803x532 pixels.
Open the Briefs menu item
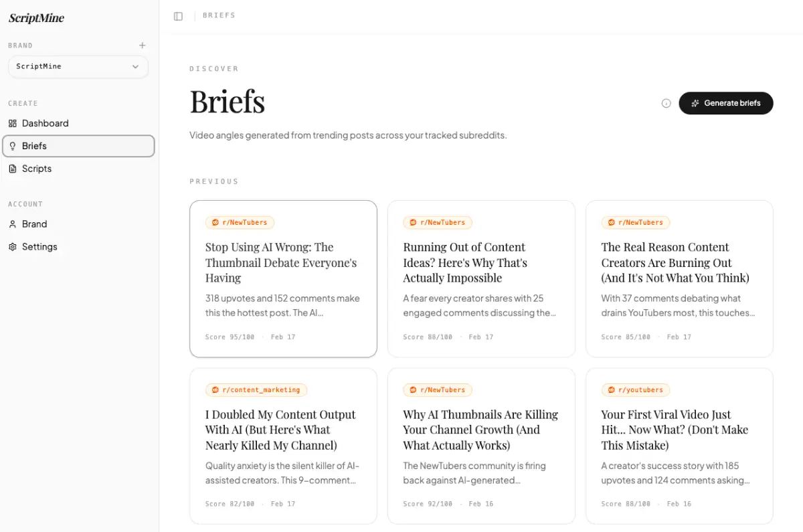(78, 146)
